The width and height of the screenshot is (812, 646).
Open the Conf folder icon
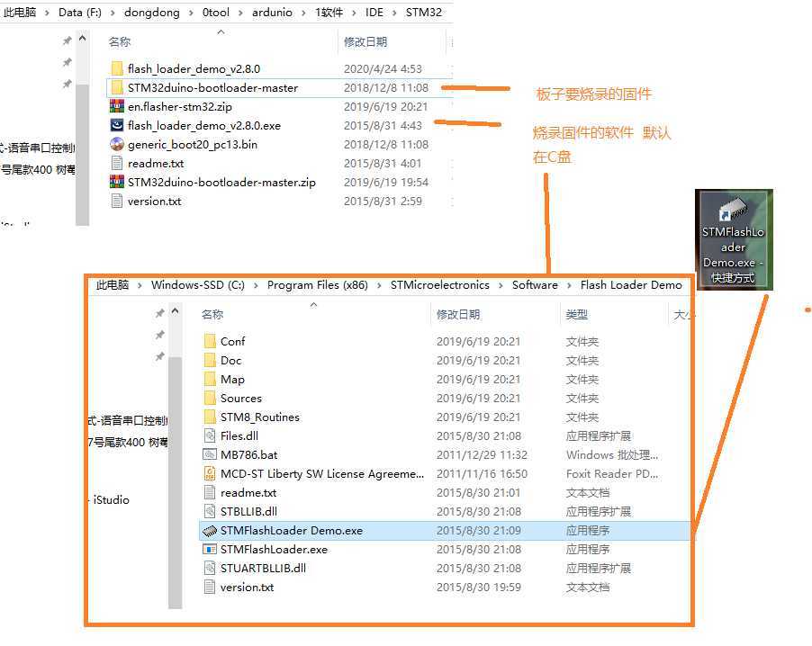(210, 341)
